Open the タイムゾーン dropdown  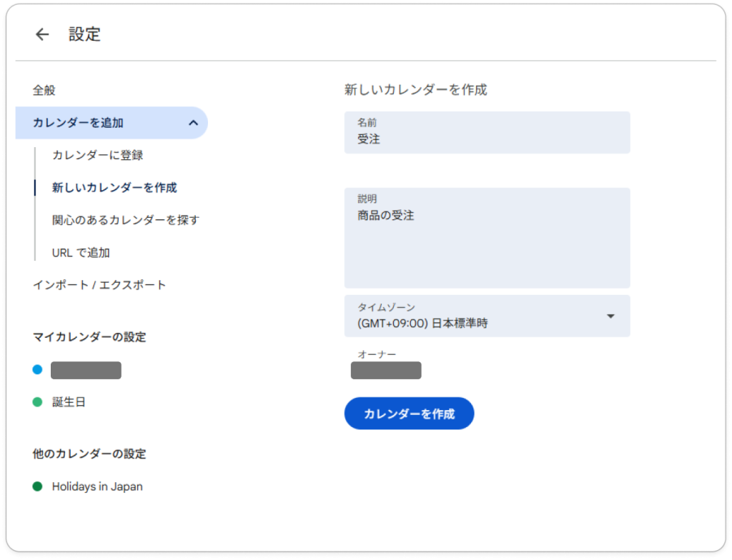click(x=487, y=316)
